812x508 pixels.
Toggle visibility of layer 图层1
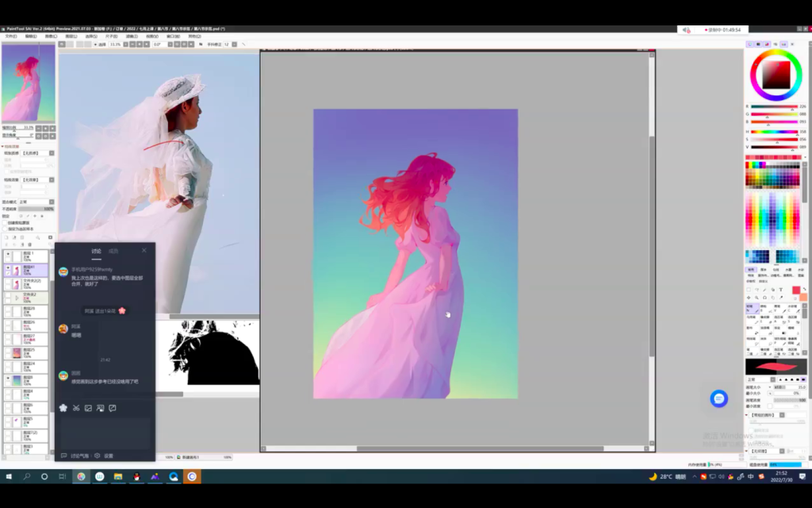point(8,255)
